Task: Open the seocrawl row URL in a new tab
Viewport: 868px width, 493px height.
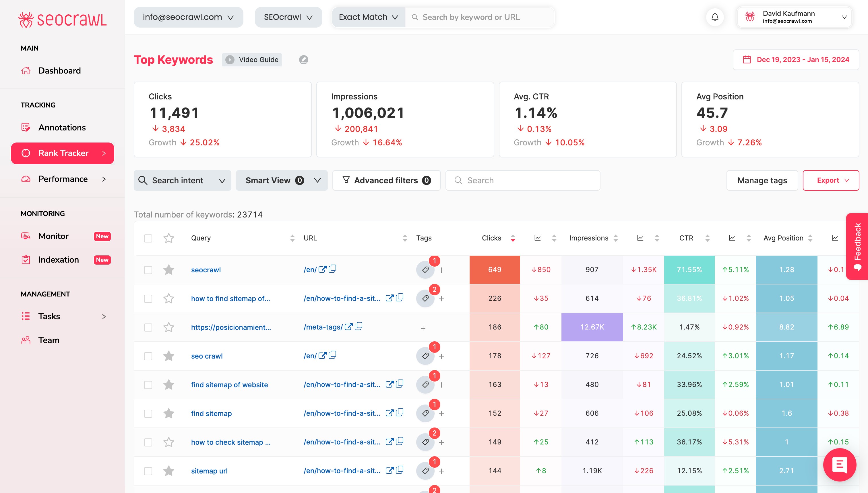Action: click(322, 269)
